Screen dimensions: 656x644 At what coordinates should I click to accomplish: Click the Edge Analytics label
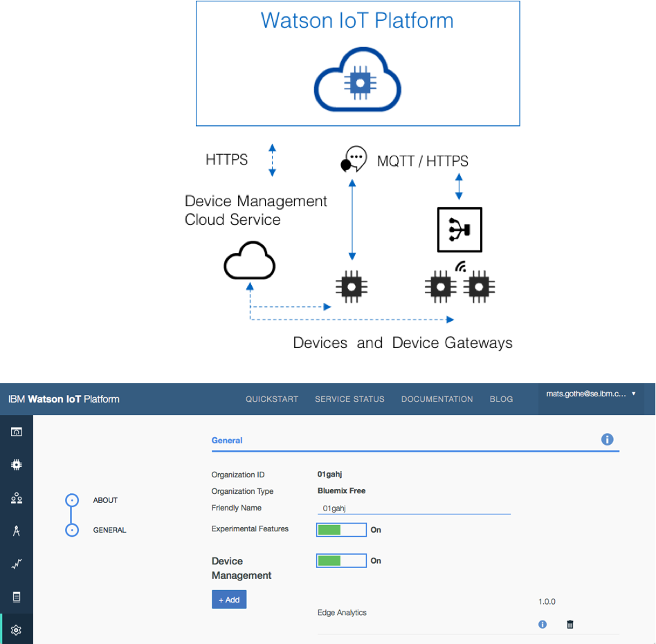pos(342,613)
